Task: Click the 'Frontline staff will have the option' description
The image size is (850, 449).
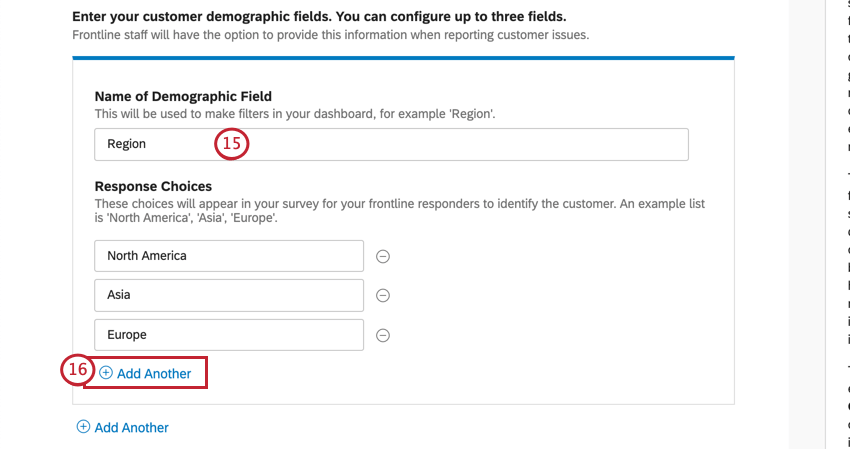Action: click(330, 35)
